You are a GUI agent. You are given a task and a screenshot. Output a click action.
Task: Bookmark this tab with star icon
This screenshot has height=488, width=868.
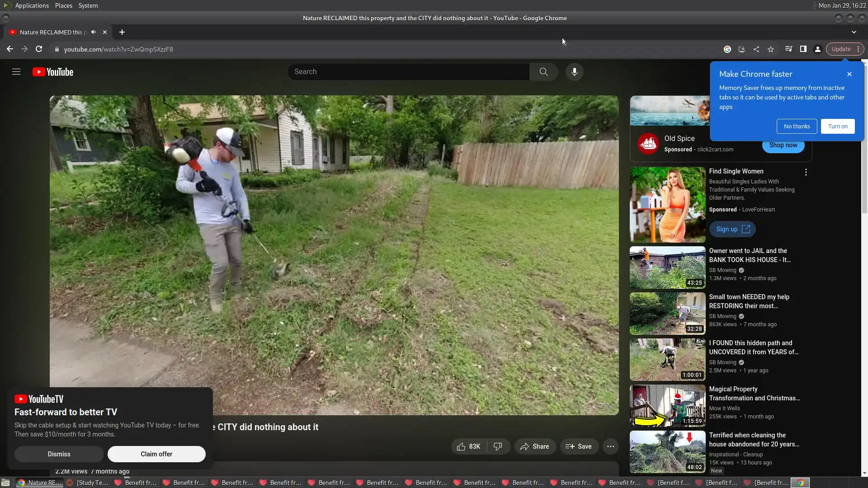pos(771,49)
